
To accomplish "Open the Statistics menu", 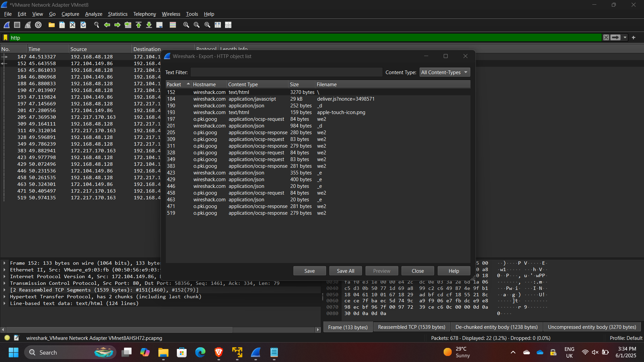I will [117, 14].
